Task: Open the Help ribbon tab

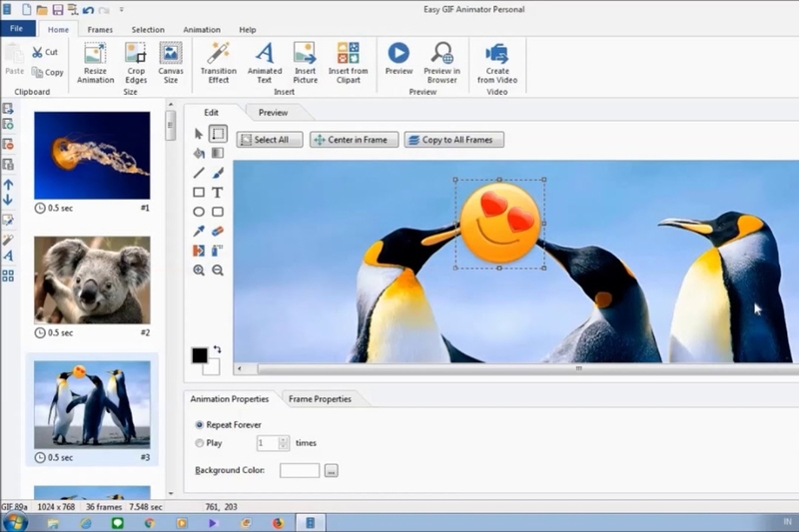Action: pyautogui.click(x=247, y=30)
